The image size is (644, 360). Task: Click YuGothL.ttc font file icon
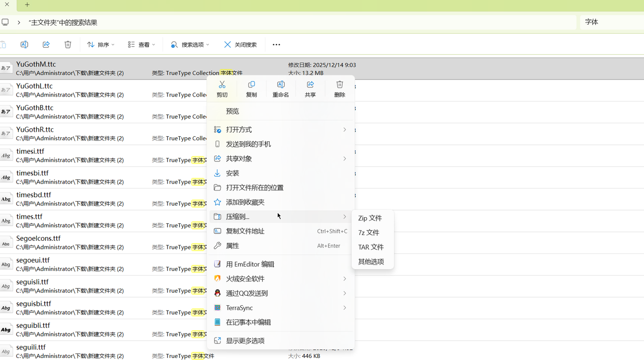[6, 90]
